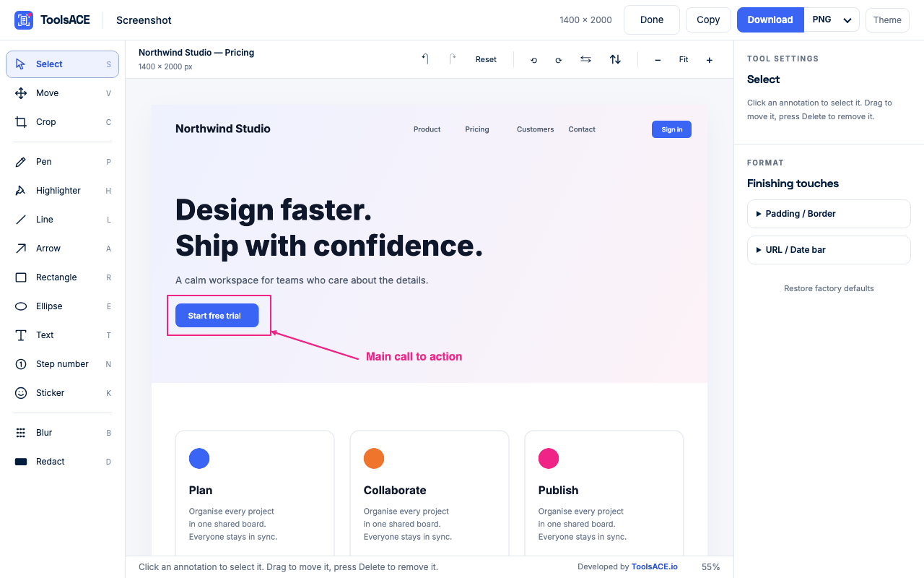Download the edited screenshot
The height and width of the screenshot is (578, 924).
coord(770,20)
